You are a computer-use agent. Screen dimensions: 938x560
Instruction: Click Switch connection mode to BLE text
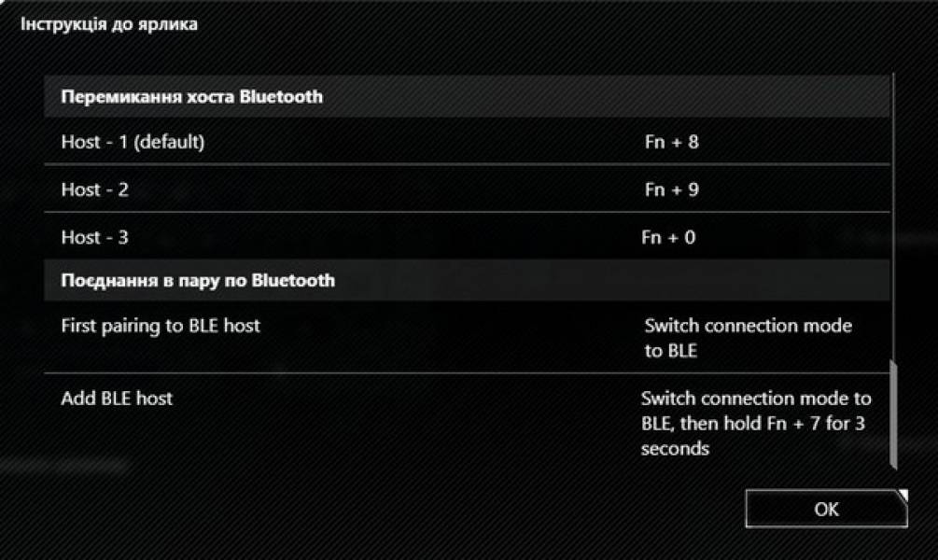click(x=747, y=338)
